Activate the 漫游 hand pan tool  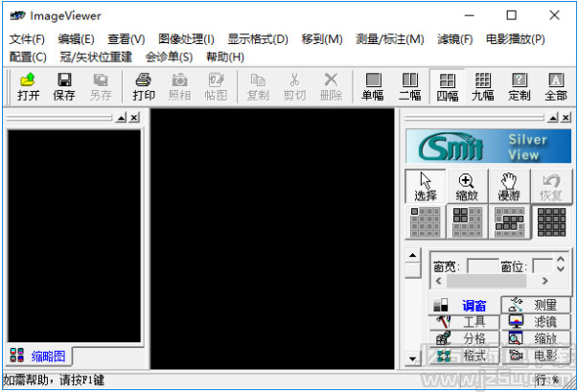pyautogui.click(x=509, y=186)
